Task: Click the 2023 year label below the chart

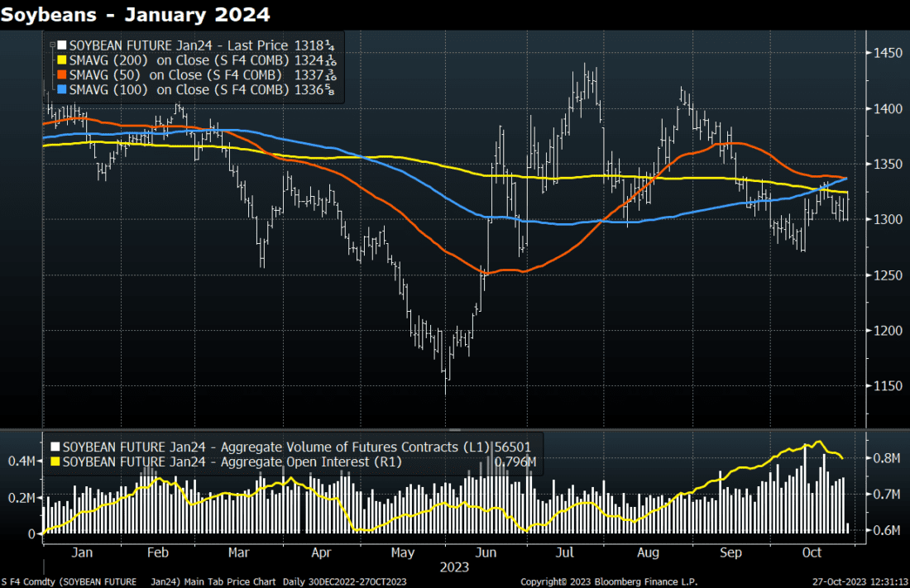Action: 453,568
